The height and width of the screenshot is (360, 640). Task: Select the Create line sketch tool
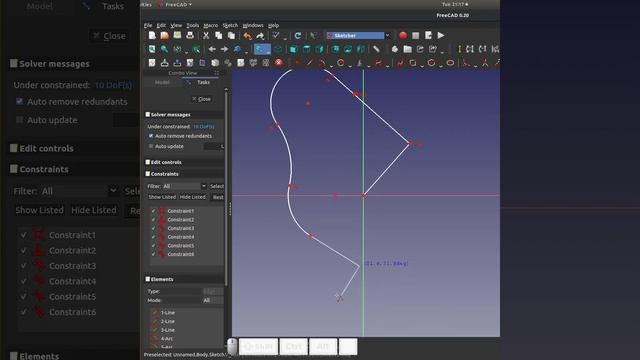click(x=309, y=63)
